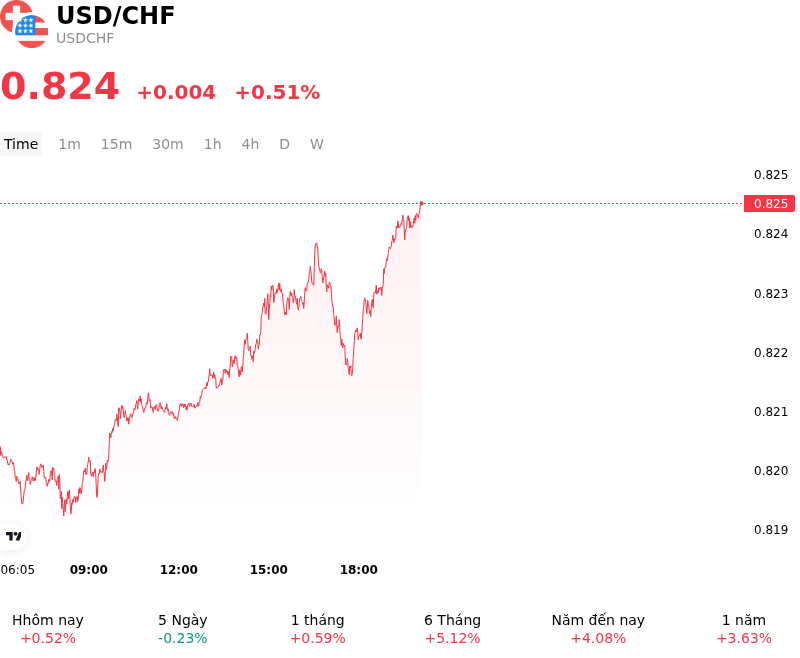Click the 12:00 time axis marker
This screenshot has width=800, height=658.
click(x=179, y=569)
